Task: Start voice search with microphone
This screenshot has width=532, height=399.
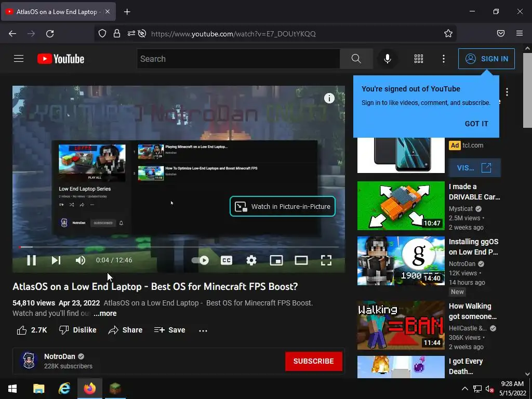Action: [388, 59]
